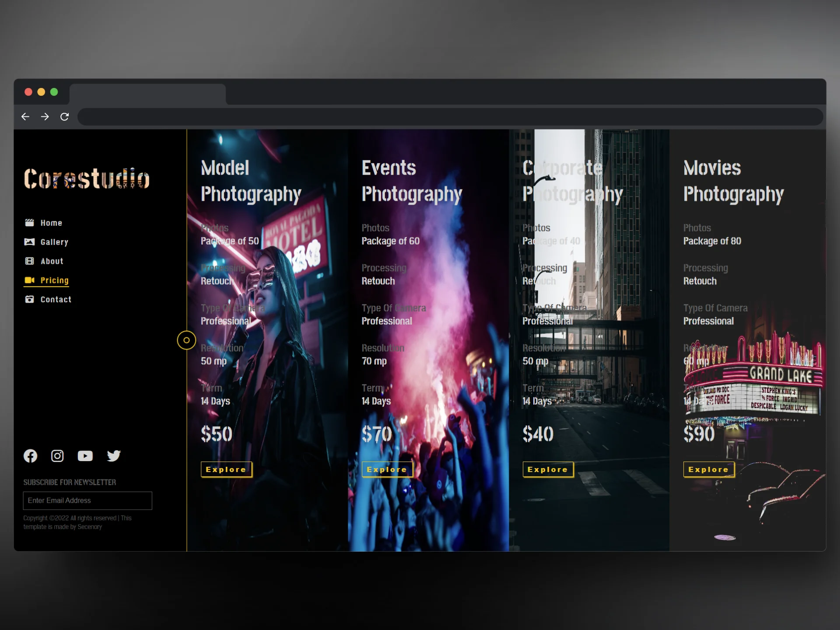Viewport: 840px width, 630px height.
Task: Open the Instagram social icon
Action: (x=57, y=456)
